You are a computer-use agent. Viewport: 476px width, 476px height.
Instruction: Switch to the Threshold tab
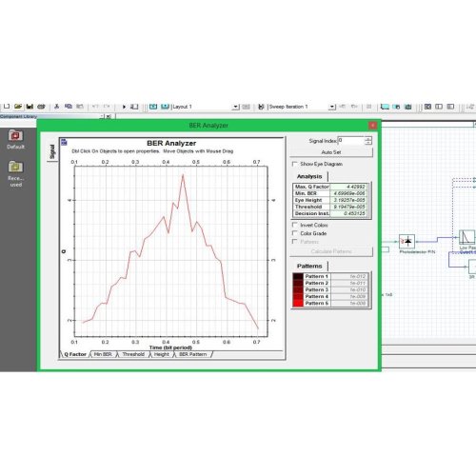coord(133,354)
